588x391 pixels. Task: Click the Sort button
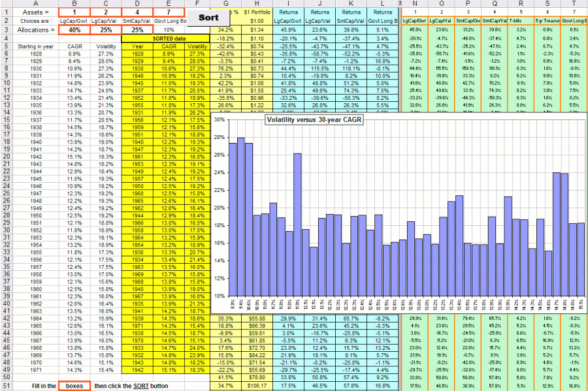click(x=208, y=17)
